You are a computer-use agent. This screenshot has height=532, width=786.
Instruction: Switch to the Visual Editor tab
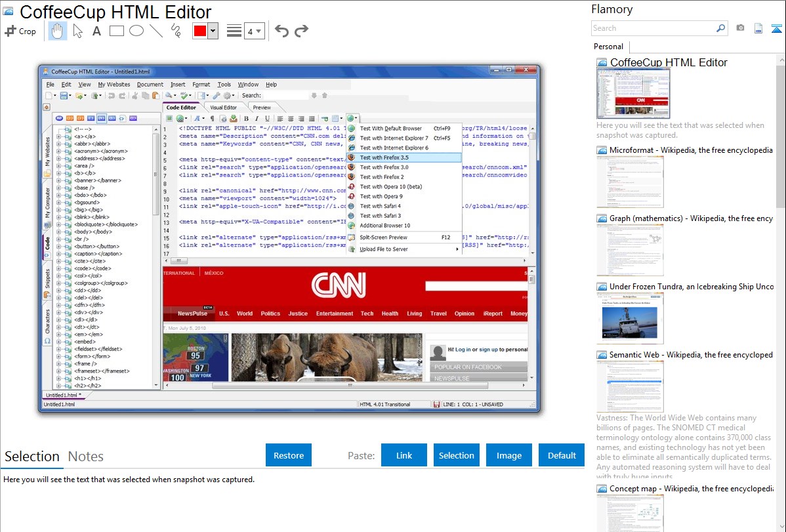223,108
